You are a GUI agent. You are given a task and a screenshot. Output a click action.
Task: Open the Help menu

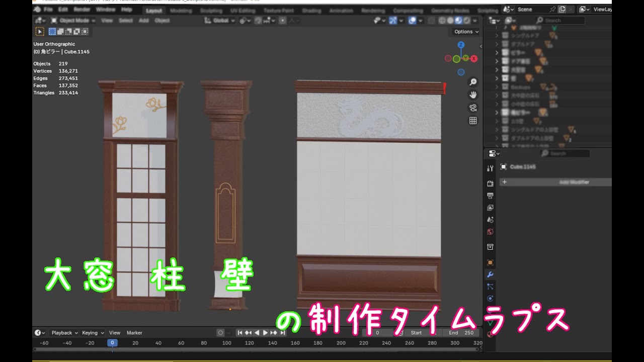pos(126,10)
